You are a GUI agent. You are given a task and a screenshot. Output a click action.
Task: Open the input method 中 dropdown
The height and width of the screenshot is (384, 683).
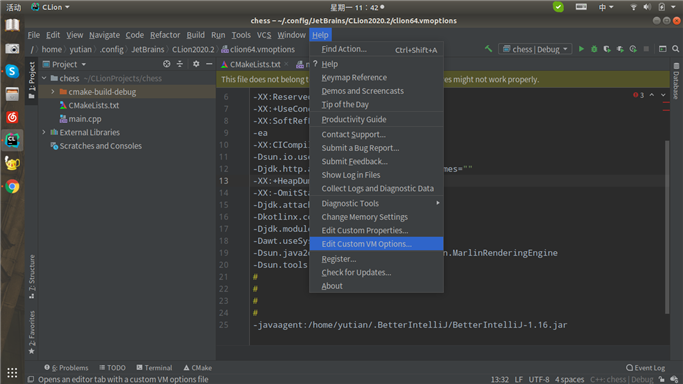click(605, 7)
